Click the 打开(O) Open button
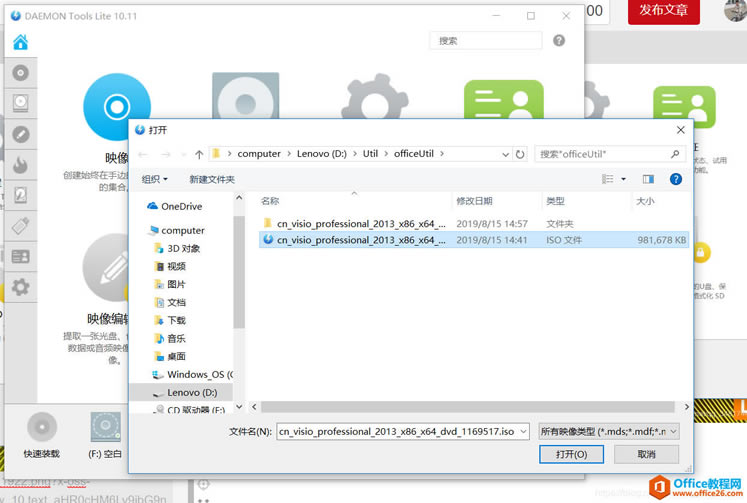The height and width of the screenshot is (503, 747). [x=571, y=454]
